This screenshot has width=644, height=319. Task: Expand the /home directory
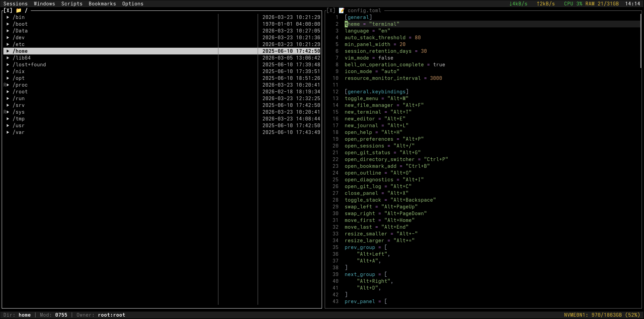(8, 51)
